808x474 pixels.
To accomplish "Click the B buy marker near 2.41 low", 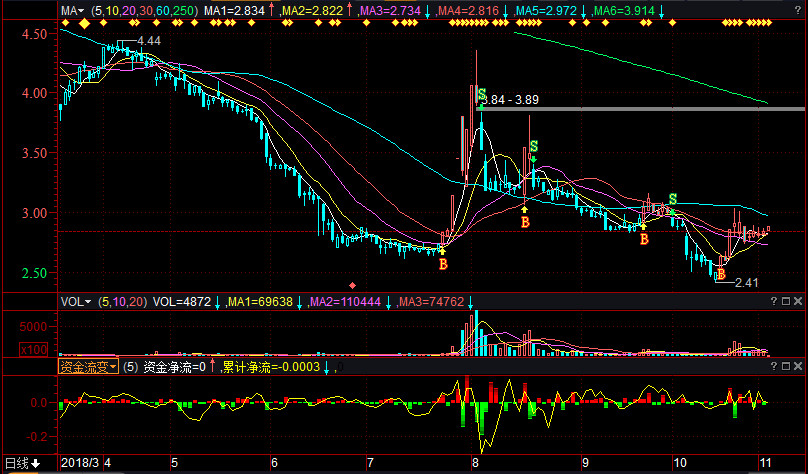I will (x=721, y=274).
